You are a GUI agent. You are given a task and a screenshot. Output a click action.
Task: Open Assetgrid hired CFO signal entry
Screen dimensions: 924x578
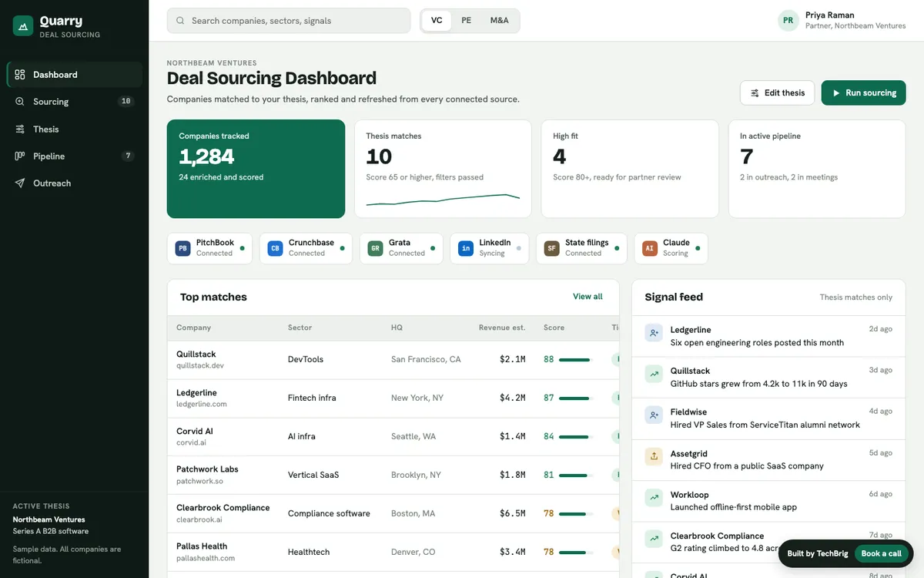click(768, 460)
